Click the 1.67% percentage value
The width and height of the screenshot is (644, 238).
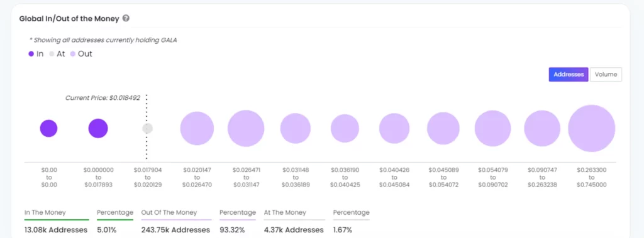(343, 230)
